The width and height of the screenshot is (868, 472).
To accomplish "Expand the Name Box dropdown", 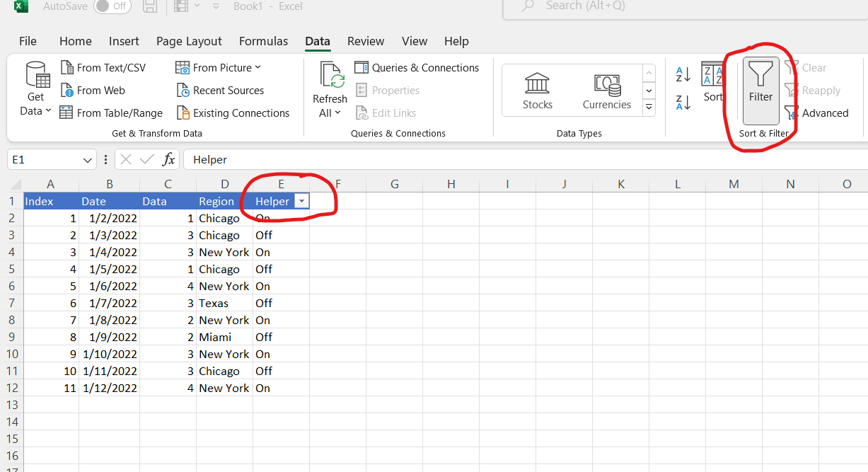I will [87, 159].
